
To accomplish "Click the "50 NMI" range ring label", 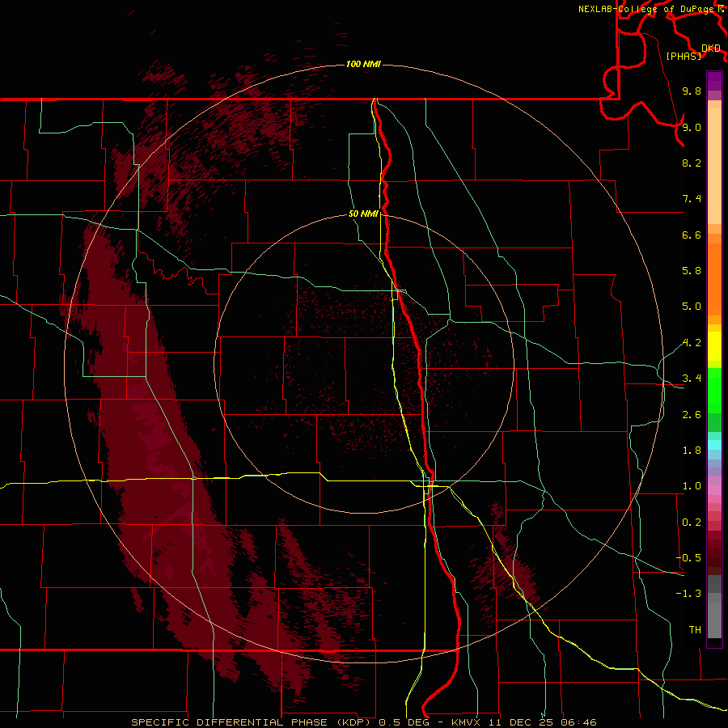I will pyautogui.click(x=363, y=214).
